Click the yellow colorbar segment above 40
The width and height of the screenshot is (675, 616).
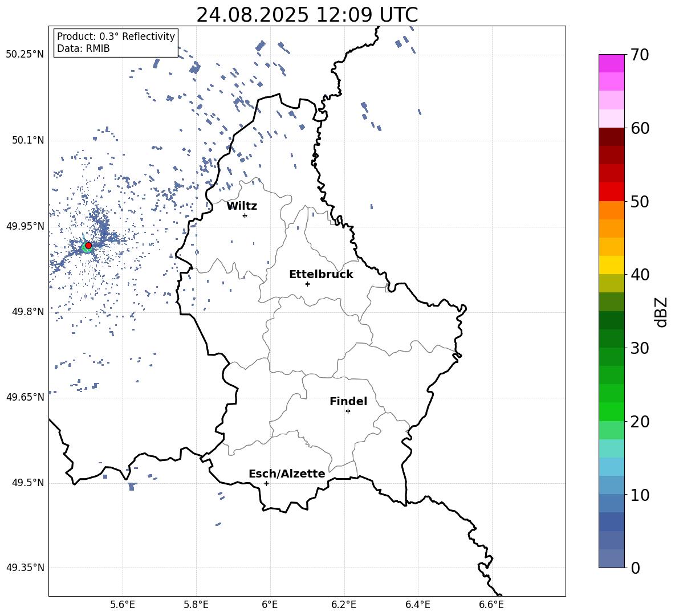[x=612, y=265]
